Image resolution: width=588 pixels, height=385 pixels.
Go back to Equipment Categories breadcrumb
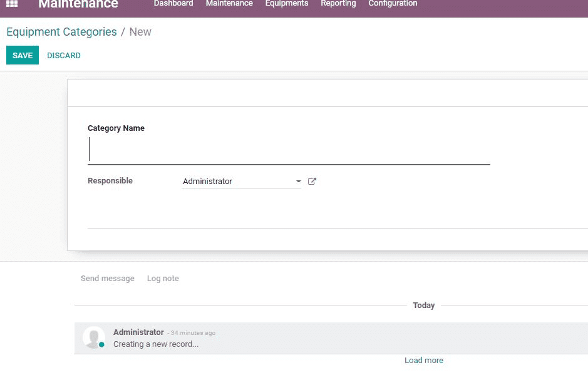[61, 32]
